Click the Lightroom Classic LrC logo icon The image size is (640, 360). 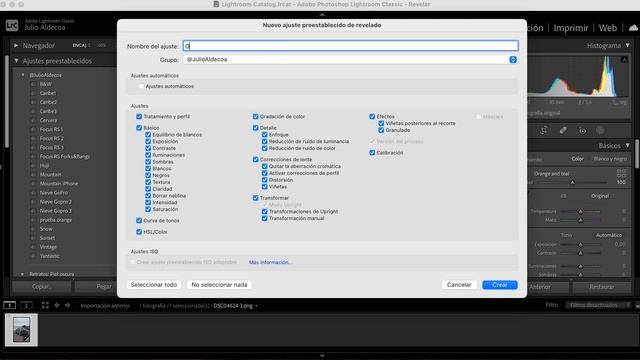click(x=12, y=26)
